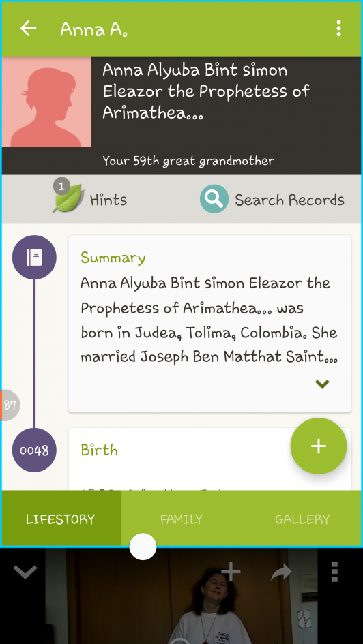Click the 0048 birth year timeline marker
363x644 pixels.
coord(34,450)
